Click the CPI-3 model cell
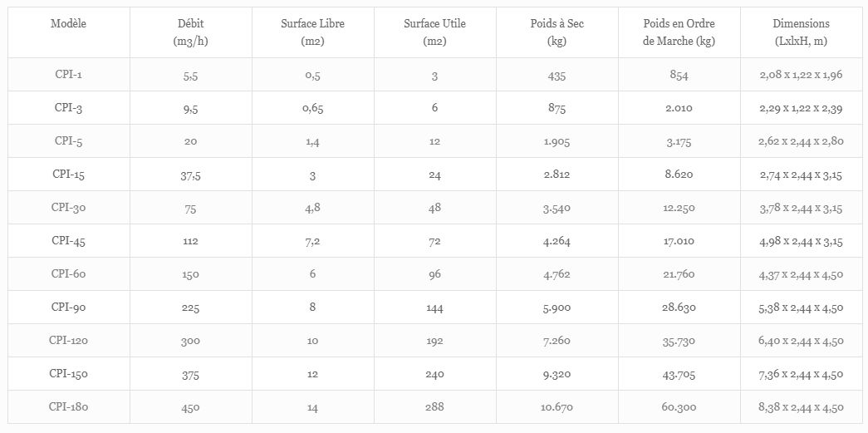This screenshot has height=433, width=868. pyautogui.click(x=68, y=108)
